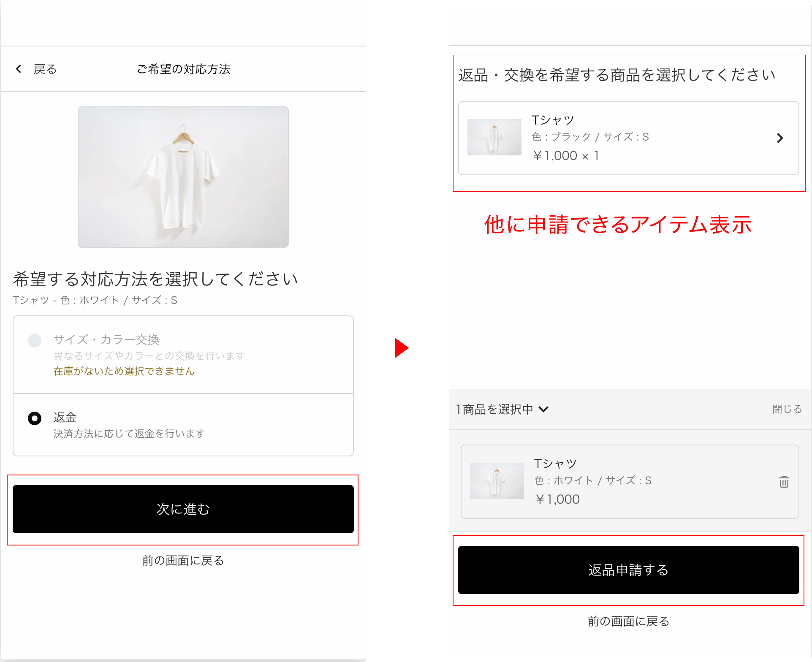812x662 pixels.
Task: Click 前の画面に戻る under 返品申請する
Action: tap(628, 621)
